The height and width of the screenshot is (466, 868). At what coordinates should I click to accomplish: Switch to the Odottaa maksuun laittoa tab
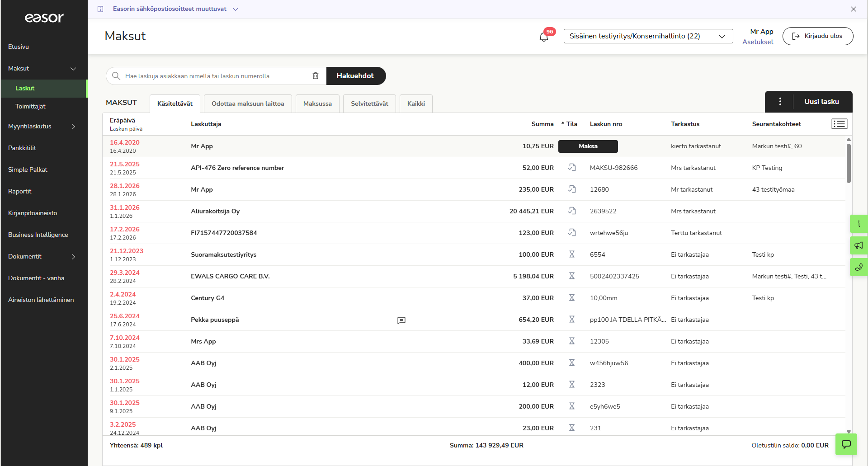248,104
